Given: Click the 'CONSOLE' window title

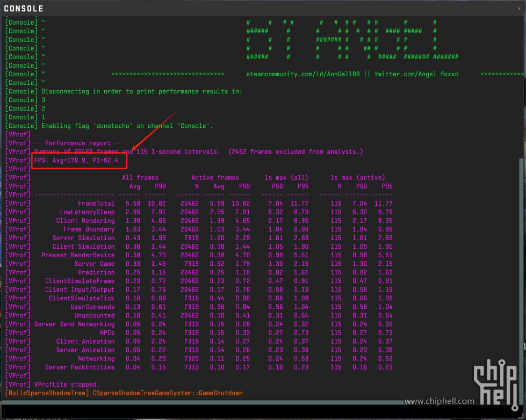Looking at the screenshot, I should [x=24, y=9].
